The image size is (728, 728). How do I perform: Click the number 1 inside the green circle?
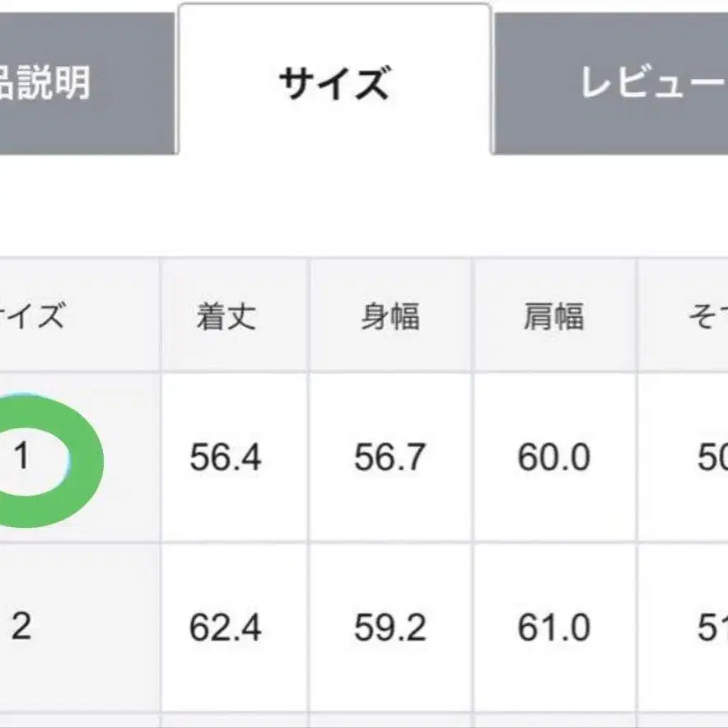[22, 457]
